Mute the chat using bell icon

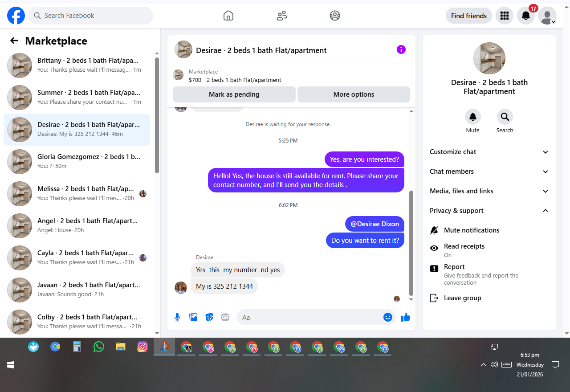point(473,117)
